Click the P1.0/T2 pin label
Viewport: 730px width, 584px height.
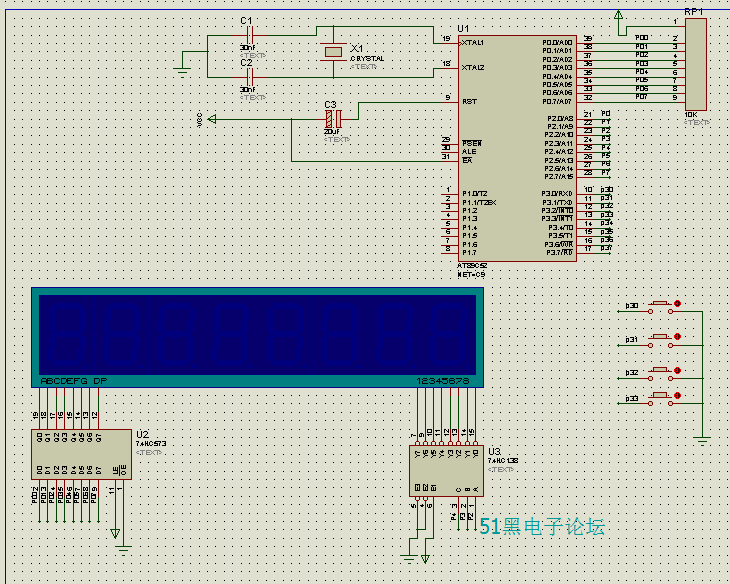point(475,194)
